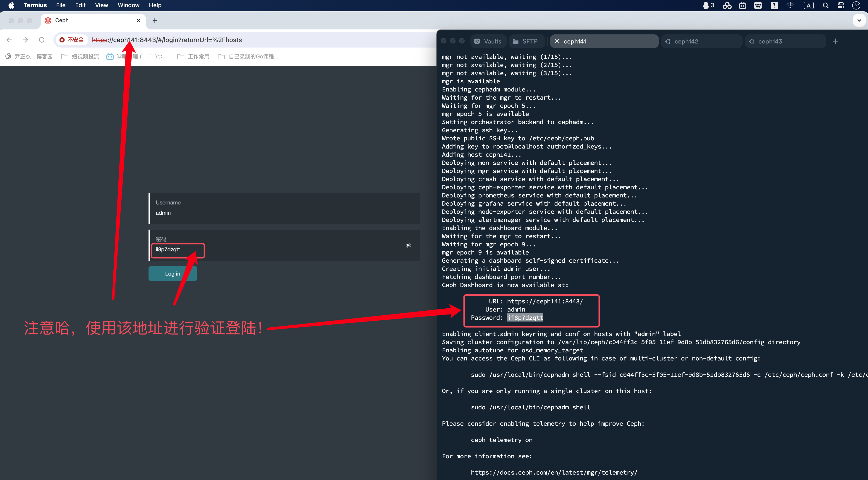Screen dimensions: 868x480
Task: Reload the Ceph login page
Action: pyautogui.click(x=41, y=40)
